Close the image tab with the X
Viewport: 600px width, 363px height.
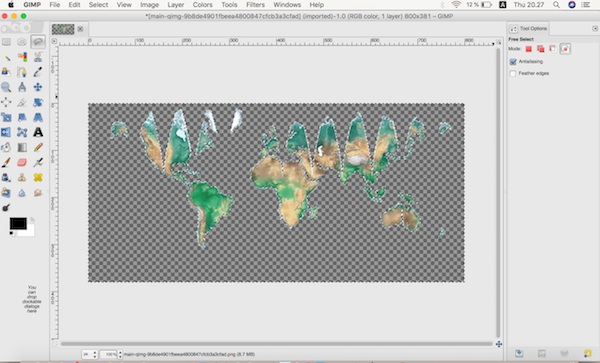pyautogui.click(x=80, y=29)
